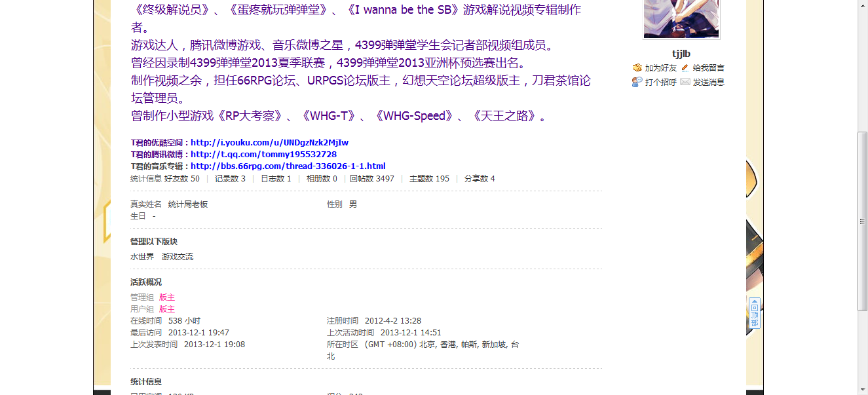Image resolution: width=868 pixels, height=395 pixels.
Task: Click the 管理以下版块 heading
Action: pyautogui.click(x=154, y=242)
